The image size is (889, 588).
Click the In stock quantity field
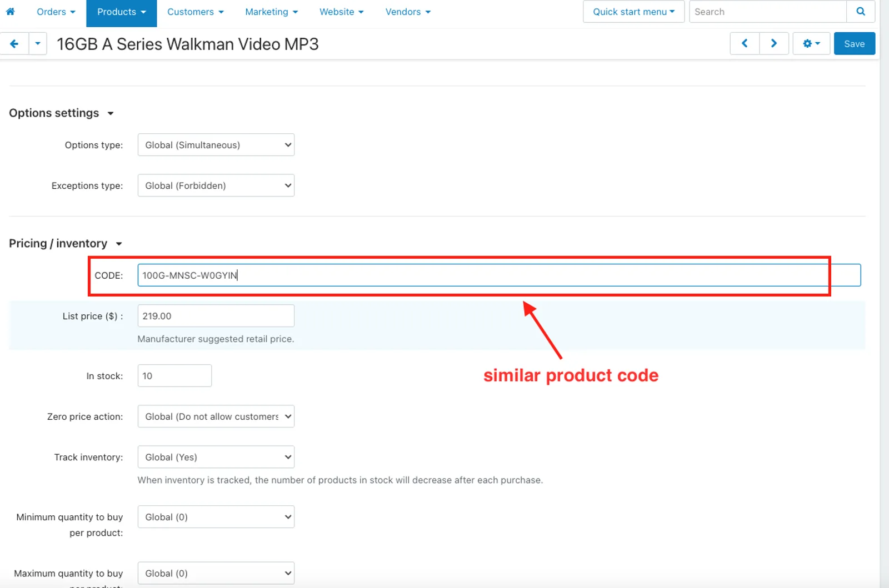(174, 376)
